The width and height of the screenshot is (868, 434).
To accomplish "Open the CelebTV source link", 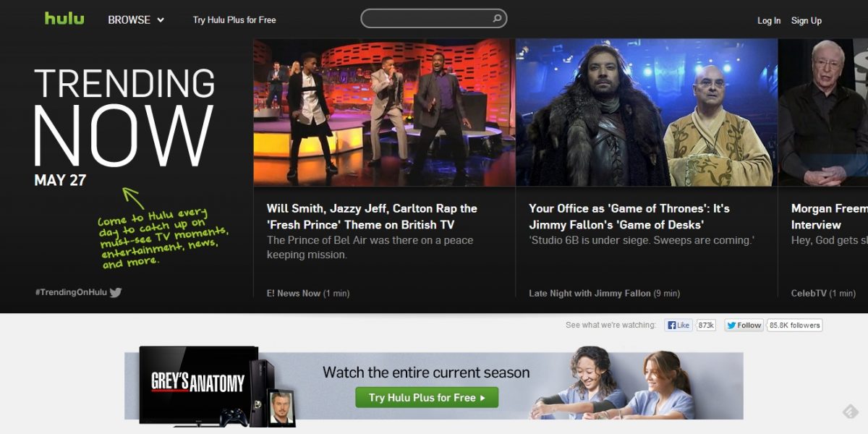I will 809,293.
